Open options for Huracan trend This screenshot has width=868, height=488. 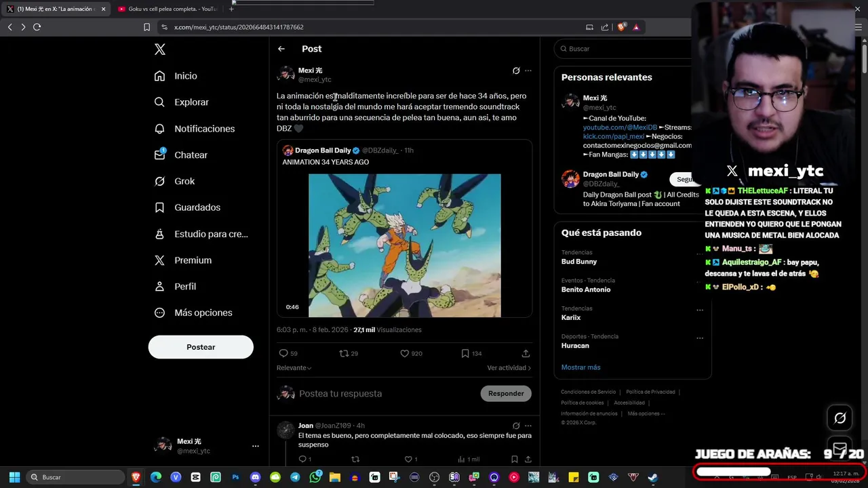(x=700, y=338)
